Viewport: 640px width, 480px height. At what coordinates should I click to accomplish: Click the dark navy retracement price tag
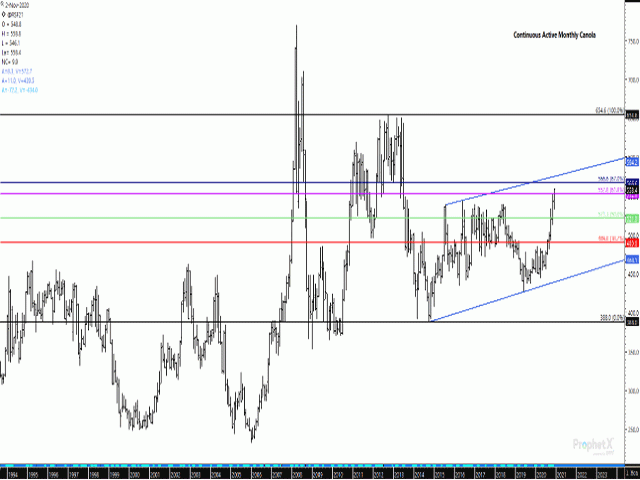click(632, 183)
